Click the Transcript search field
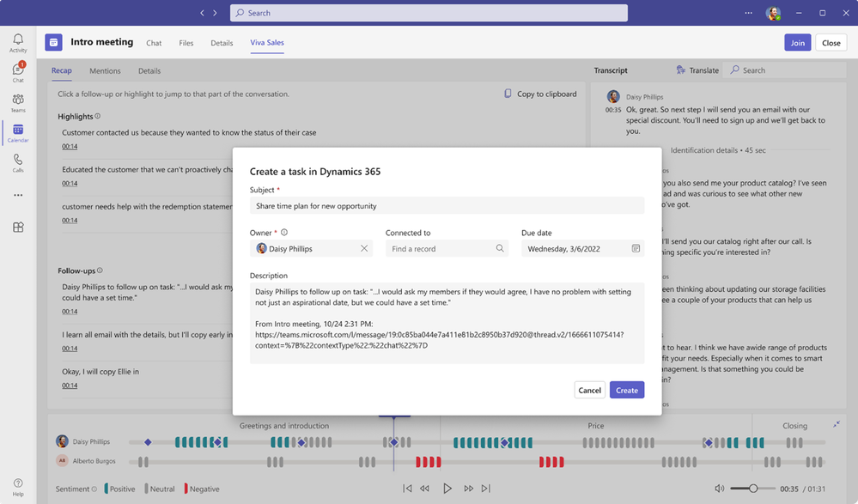858x504 pixels. (785, 70)
